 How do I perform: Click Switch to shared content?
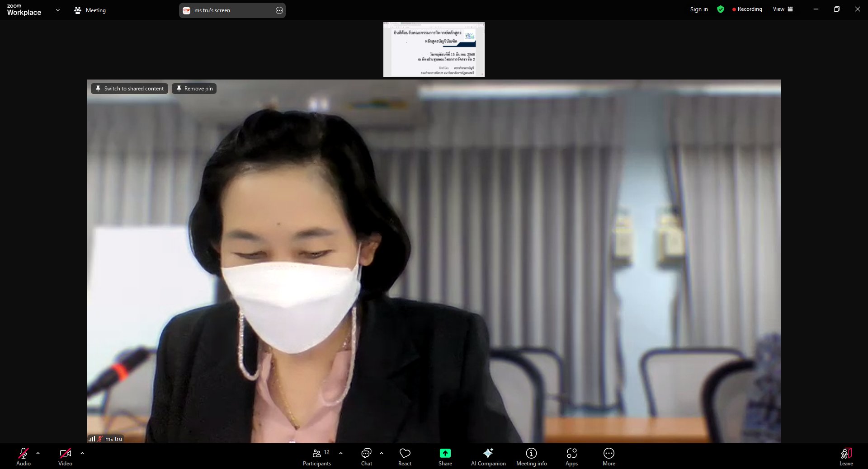pyautogui.click(x=129, y=89)
